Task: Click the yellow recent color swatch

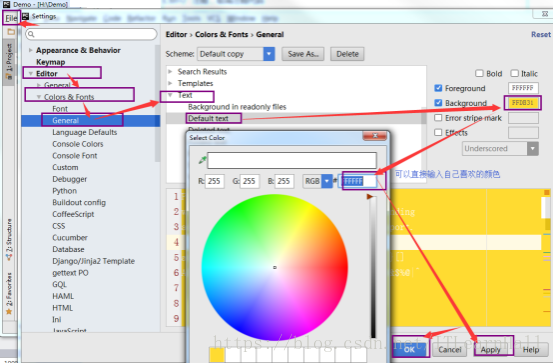Action: click(217, 355)
